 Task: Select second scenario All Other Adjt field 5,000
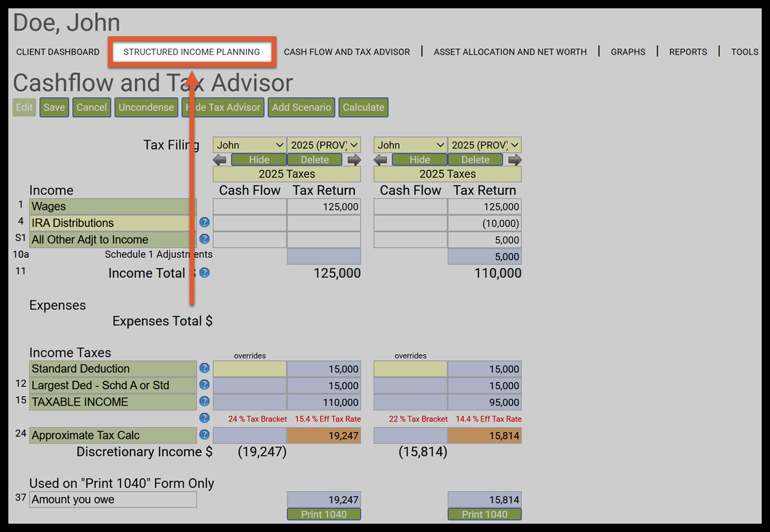[x=485, y=240]
